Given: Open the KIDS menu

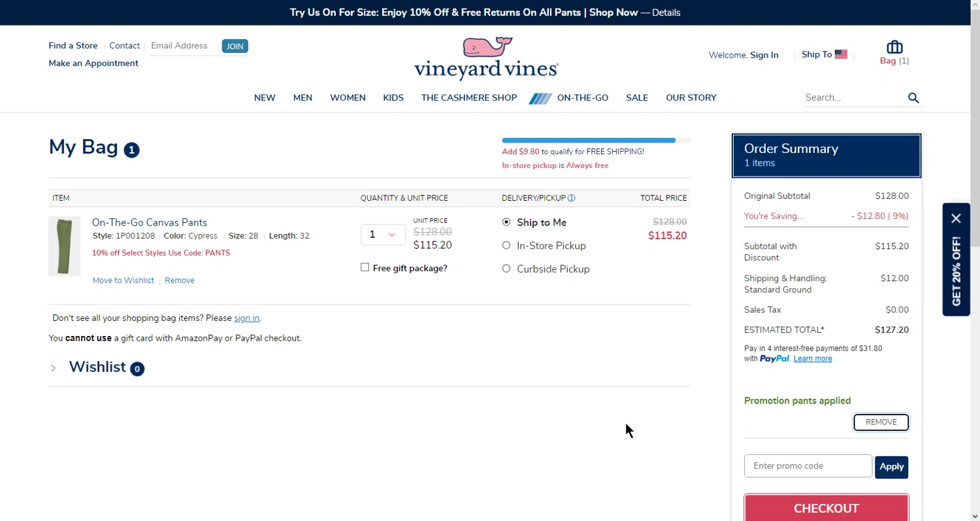Looking at the screenshot, I should coord(393,98).
